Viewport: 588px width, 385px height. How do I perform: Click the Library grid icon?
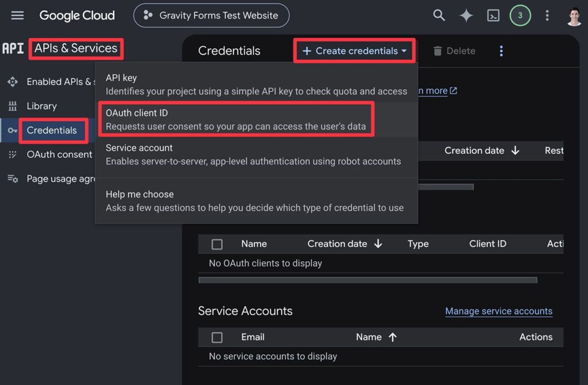[x=13, y=106]
